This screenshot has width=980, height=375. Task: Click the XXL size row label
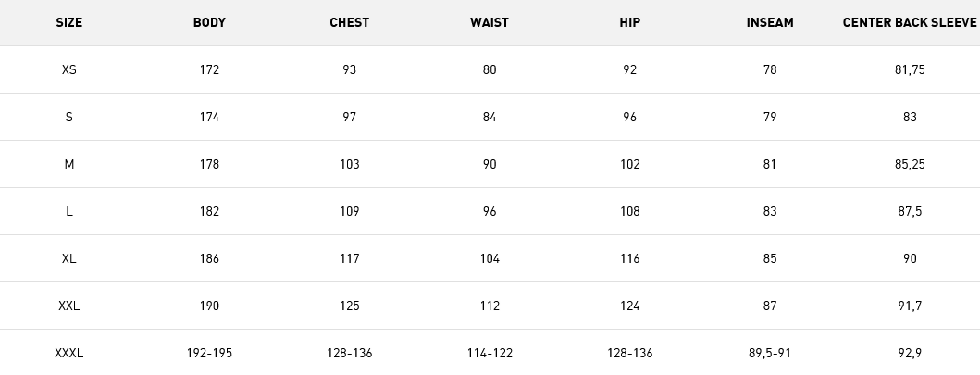click(x=68, y=306)
